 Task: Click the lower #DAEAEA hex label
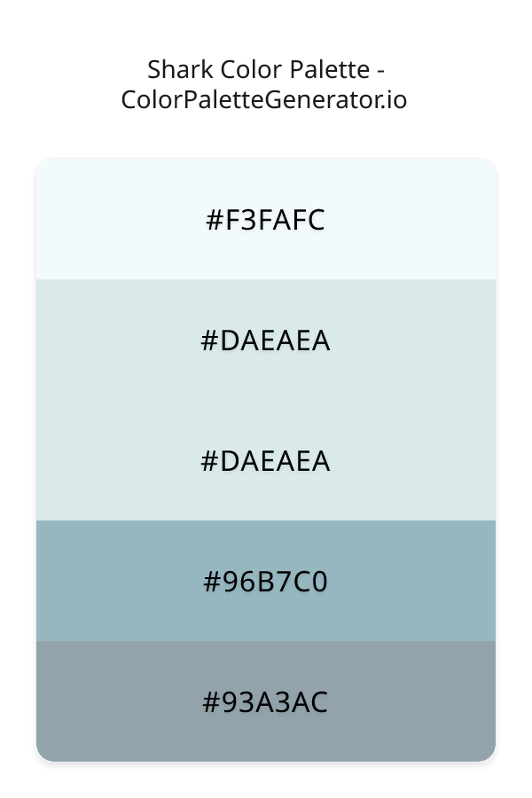point(266,461)
